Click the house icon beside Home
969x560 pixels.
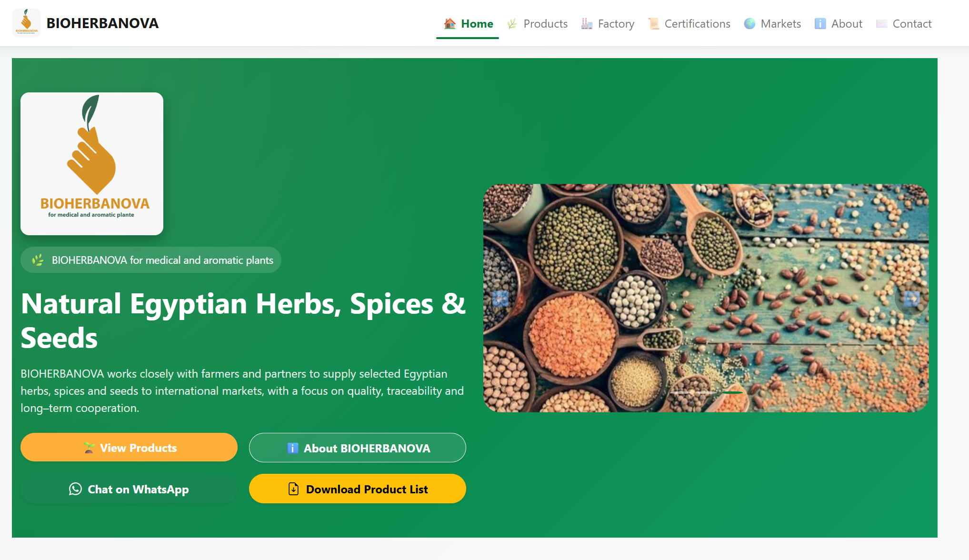point(450,24)
